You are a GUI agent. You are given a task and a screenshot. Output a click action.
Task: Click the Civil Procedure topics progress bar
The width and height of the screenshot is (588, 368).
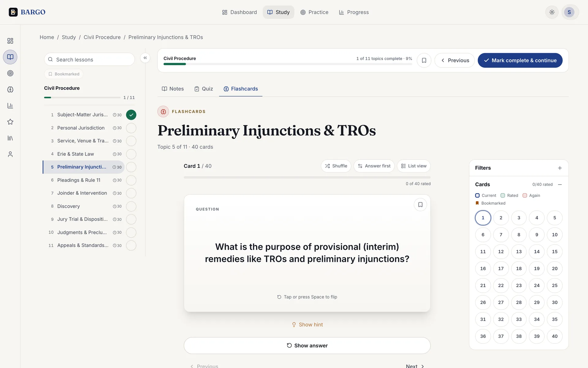[288, 64]
